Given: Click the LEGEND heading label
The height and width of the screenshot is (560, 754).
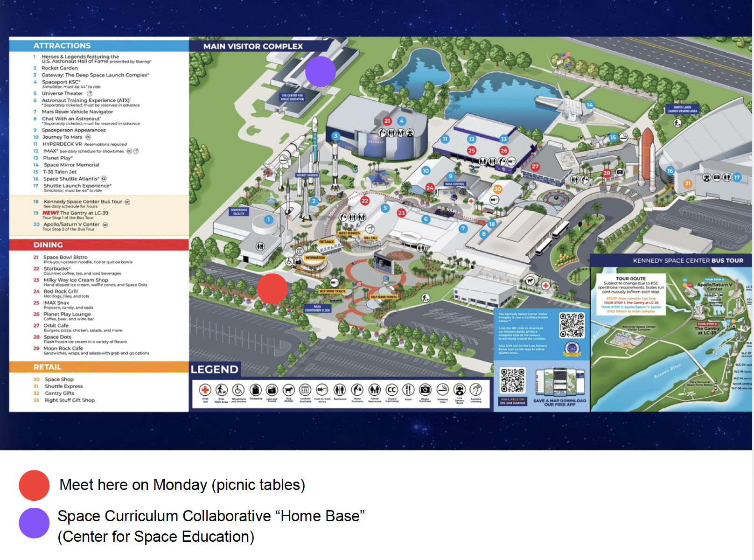Looking at the screenshot, I should point(215,369).
